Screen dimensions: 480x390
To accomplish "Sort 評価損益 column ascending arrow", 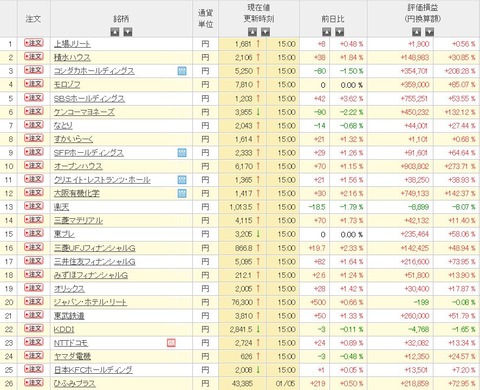I will coord(416,32).
